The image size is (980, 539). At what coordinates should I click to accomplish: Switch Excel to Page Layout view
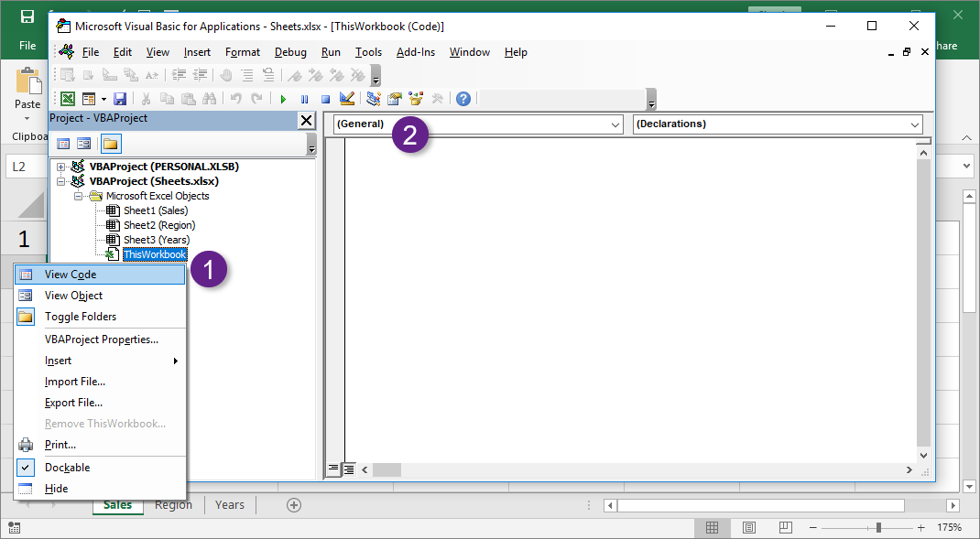(x=749, y=528)
